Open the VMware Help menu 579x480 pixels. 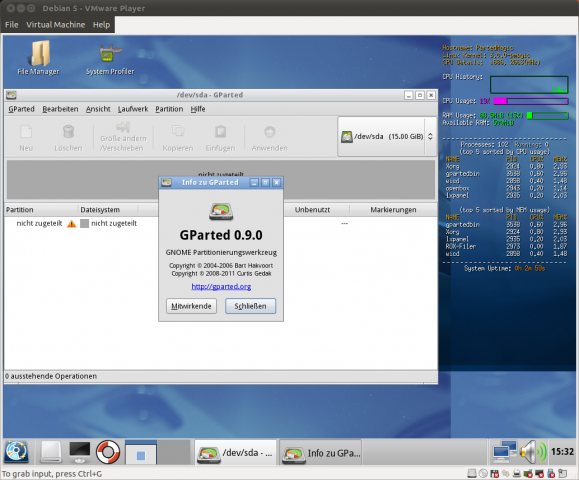click(101, 25)
